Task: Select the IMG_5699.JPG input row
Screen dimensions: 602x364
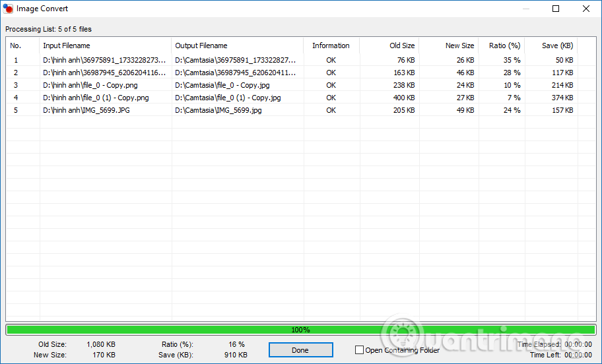Action: point(86,110)
